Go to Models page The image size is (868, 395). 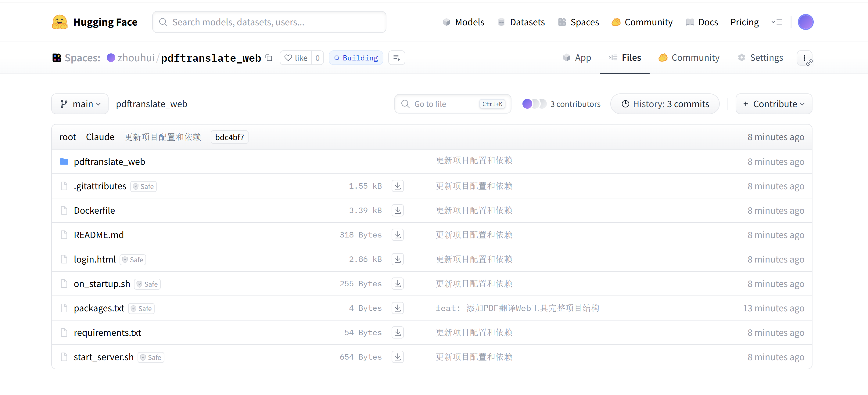(463, 22)
